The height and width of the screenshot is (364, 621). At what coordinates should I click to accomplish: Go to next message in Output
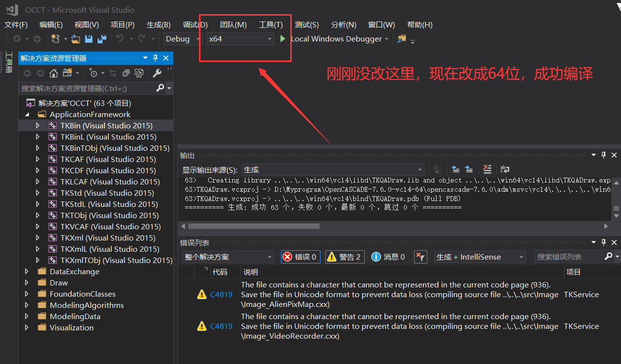click(469, 169)
